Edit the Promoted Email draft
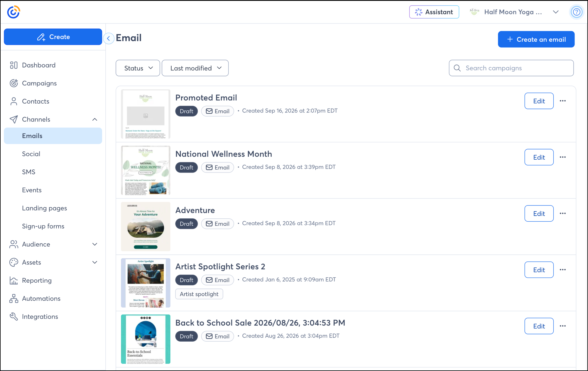588x371 pixels. tap(539, 101)
